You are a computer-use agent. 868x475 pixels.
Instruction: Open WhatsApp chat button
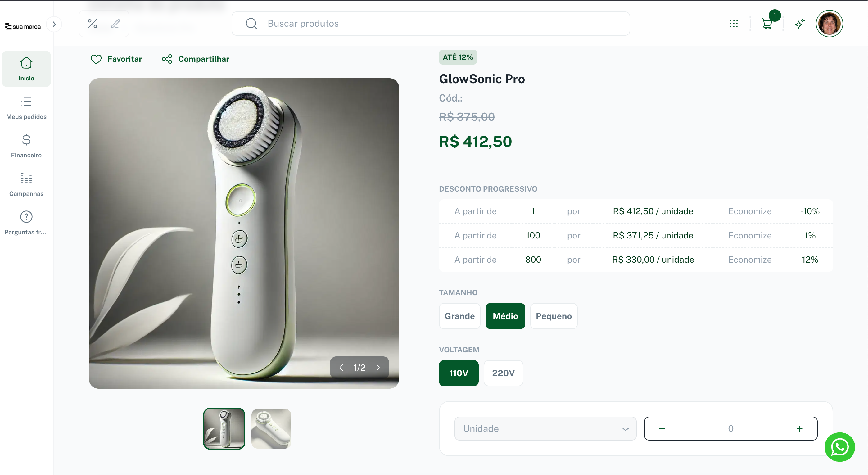tap(840, 447)
